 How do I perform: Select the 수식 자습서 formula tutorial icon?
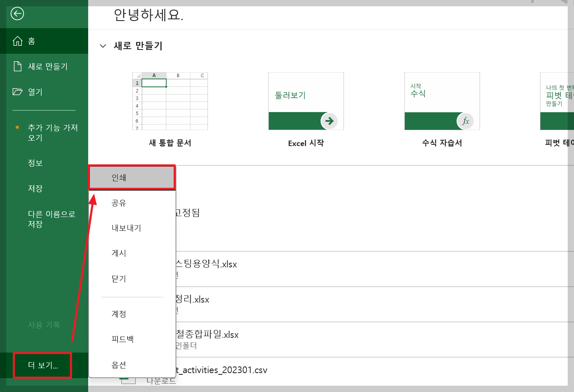point(442,101)
